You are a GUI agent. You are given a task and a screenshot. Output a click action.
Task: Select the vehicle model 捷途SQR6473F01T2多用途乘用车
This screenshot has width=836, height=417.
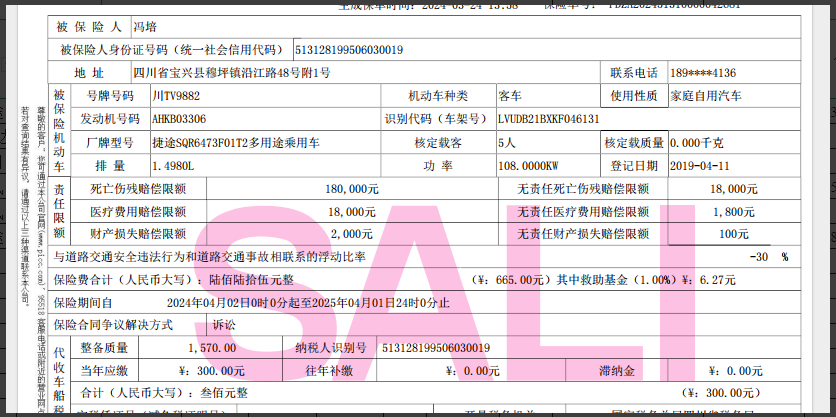click(235, 143)
